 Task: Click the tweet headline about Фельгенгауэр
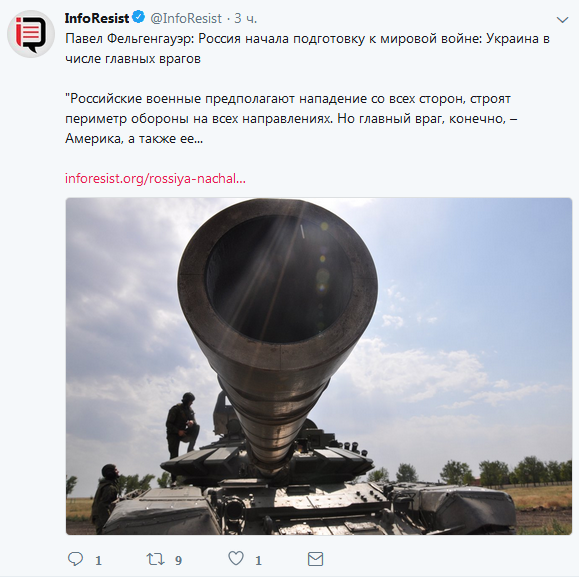click(x=307, y=49)
